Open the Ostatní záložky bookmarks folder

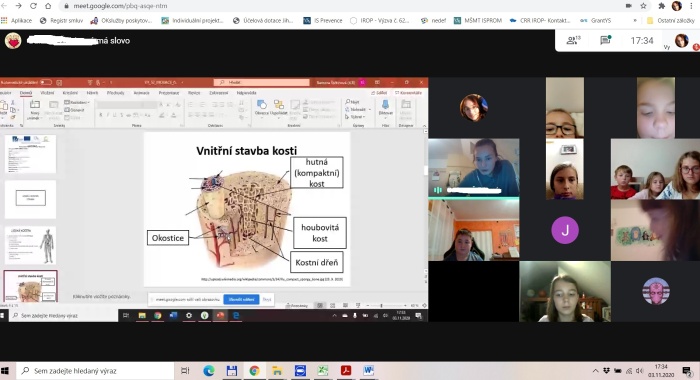(x=671, y=20)
